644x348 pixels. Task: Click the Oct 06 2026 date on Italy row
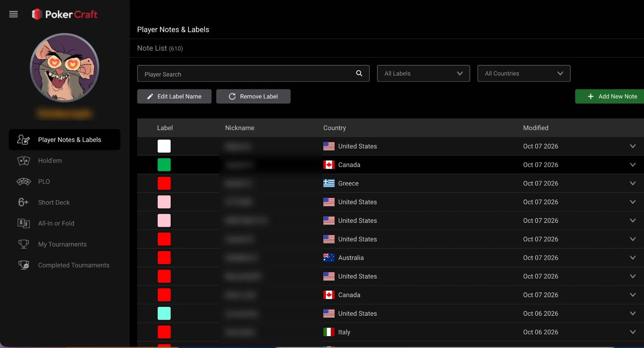coord(540,332)
